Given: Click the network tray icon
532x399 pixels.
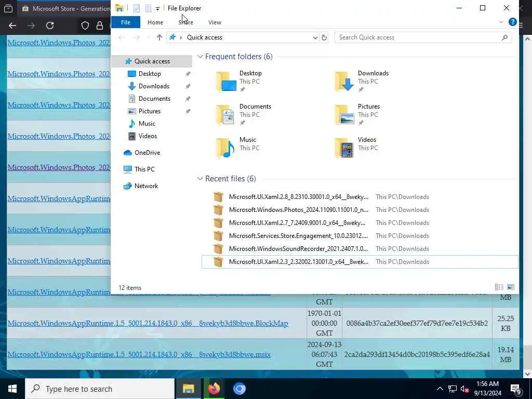Looking at the screenshot, I should 452,389.
